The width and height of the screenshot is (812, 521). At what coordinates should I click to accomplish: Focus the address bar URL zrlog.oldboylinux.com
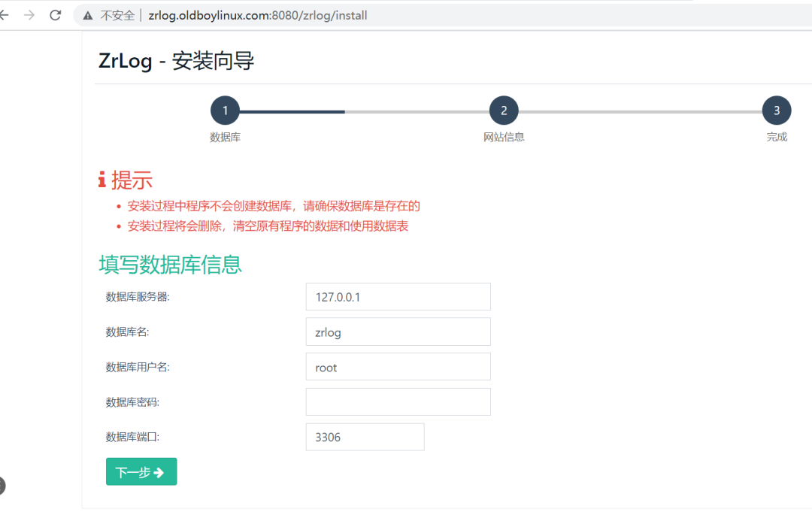click(258, 16)
